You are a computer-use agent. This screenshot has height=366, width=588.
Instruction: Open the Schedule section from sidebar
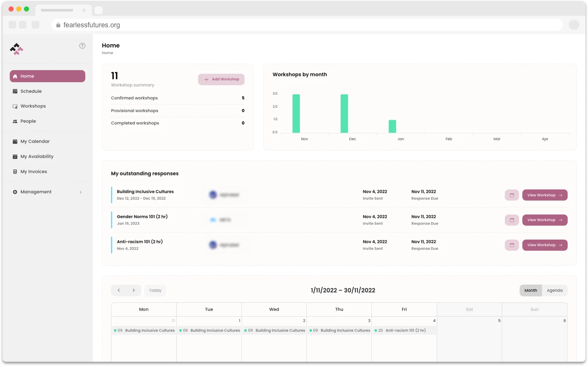coord(30,91)
